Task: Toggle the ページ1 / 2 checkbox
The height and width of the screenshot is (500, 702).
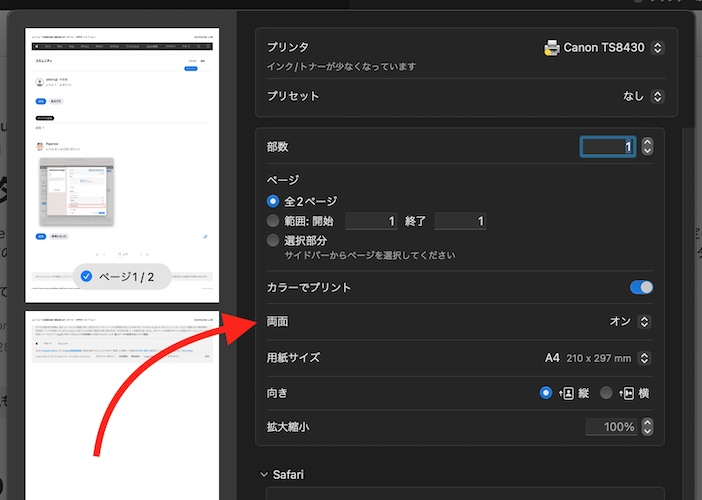Action: [x=87, y=276]
